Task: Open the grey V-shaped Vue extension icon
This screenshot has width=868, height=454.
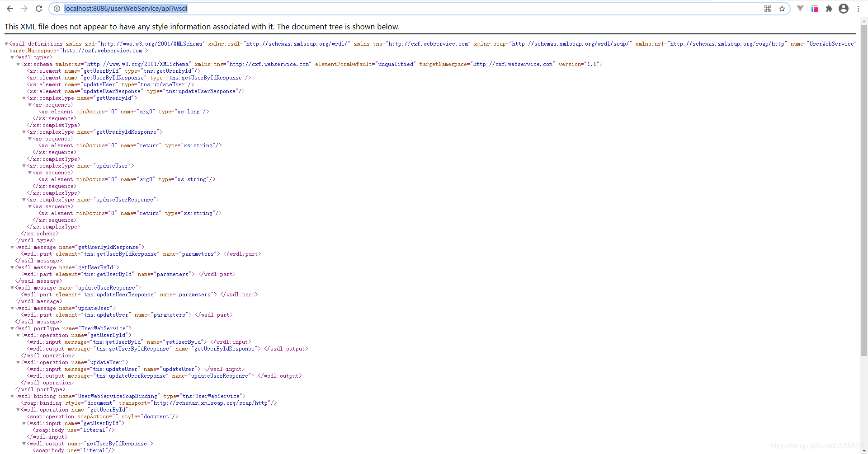Action: pyautogui.click(x=800, y=9)
